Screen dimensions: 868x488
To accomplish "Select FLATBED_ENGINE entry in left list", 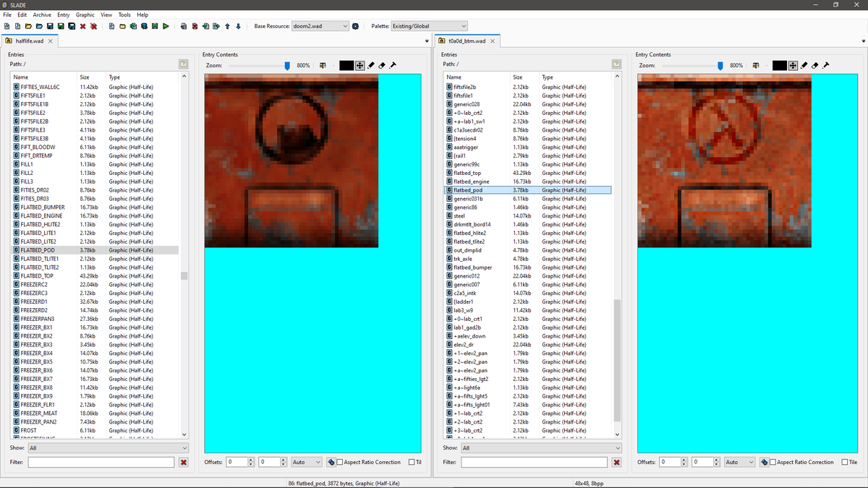I will pyautogui.click(x=94, y=215).
